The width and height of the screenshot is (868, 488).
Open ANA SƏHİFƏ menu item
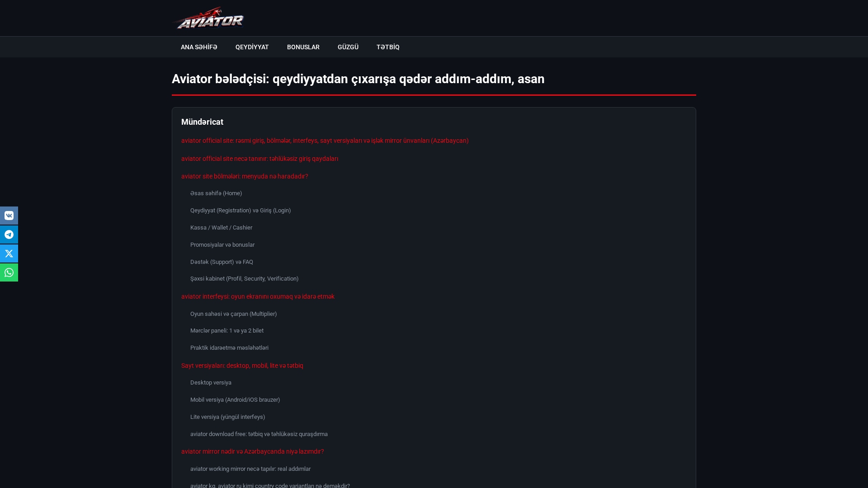click(x=199, y=47)
